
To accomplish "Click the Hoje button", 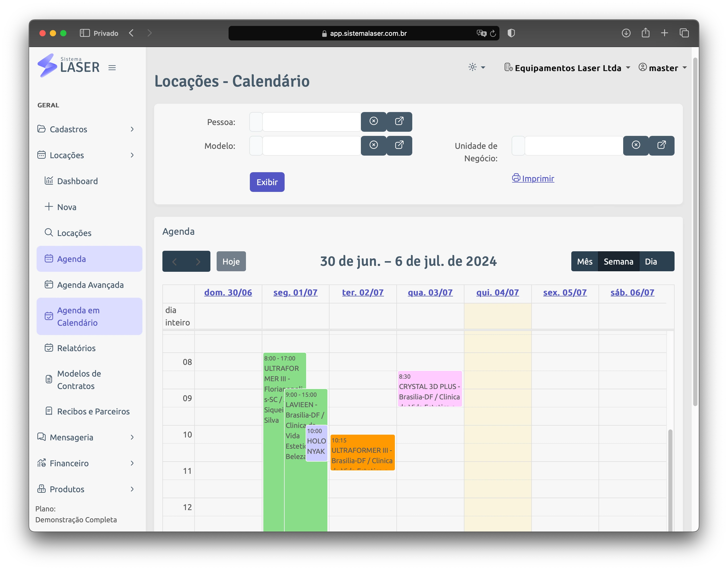I will [x=231, y=261].
